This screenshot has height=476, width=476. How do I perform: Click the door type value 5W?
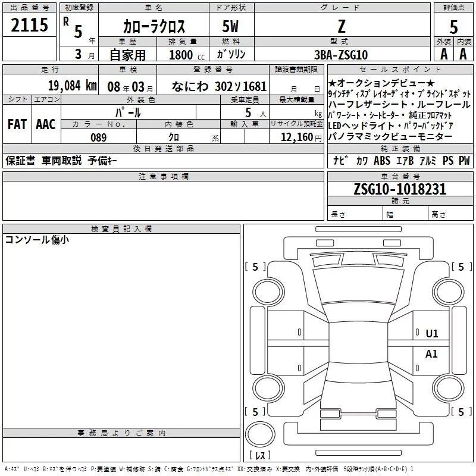point(230,26)
